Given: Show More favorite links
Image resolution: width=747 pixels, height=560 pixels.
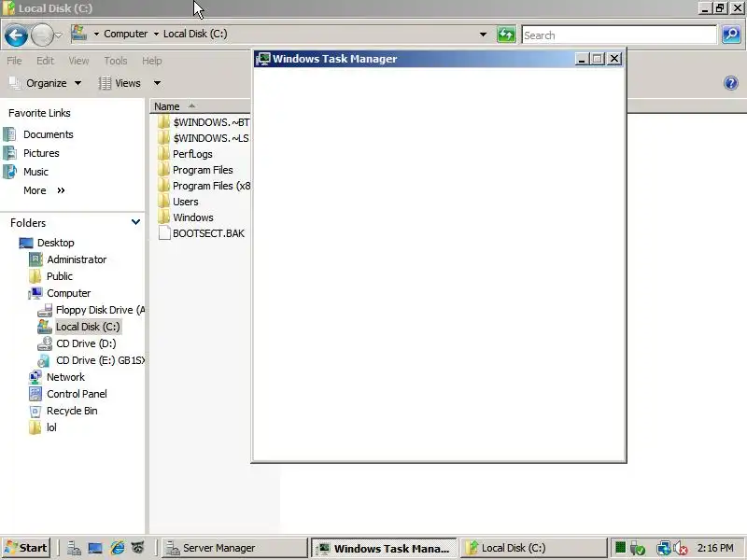Looking at the screenshot, I should 44,190.
